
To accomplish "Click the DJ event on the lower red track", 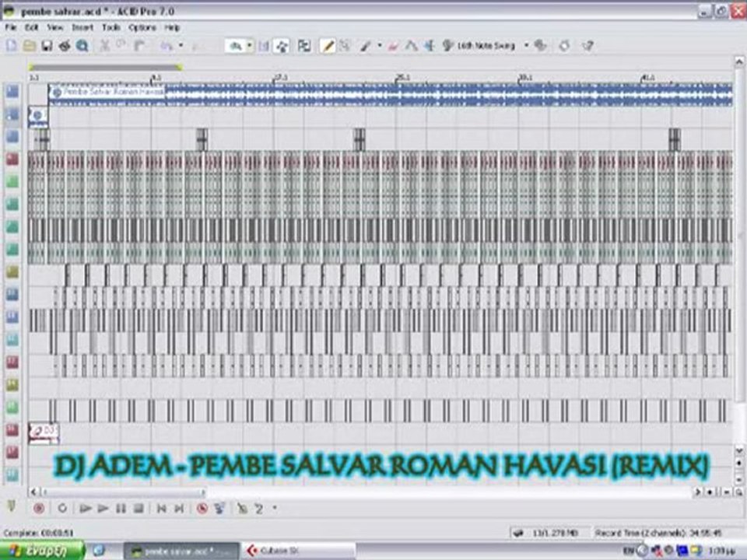I will coord(44,432).
